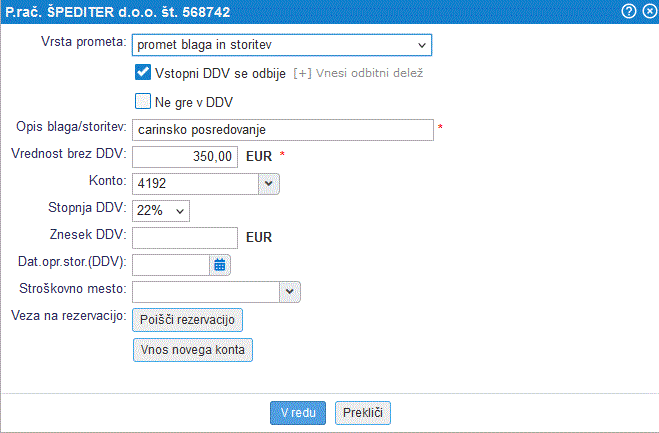Focus the 'Opis blaga/storitev' text field
Viewport: 659px width, 433px height.
283,130
